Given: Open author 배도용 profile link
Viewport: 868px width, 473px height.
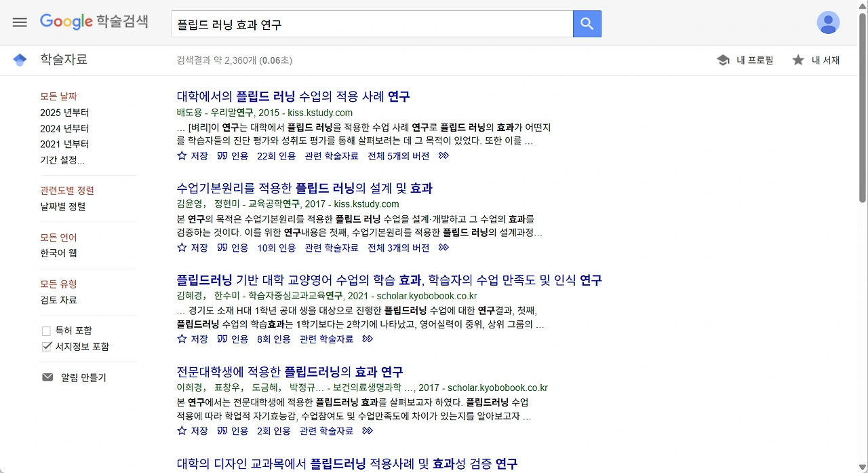Looking at the screenshot, I should [x=189, y=113].
